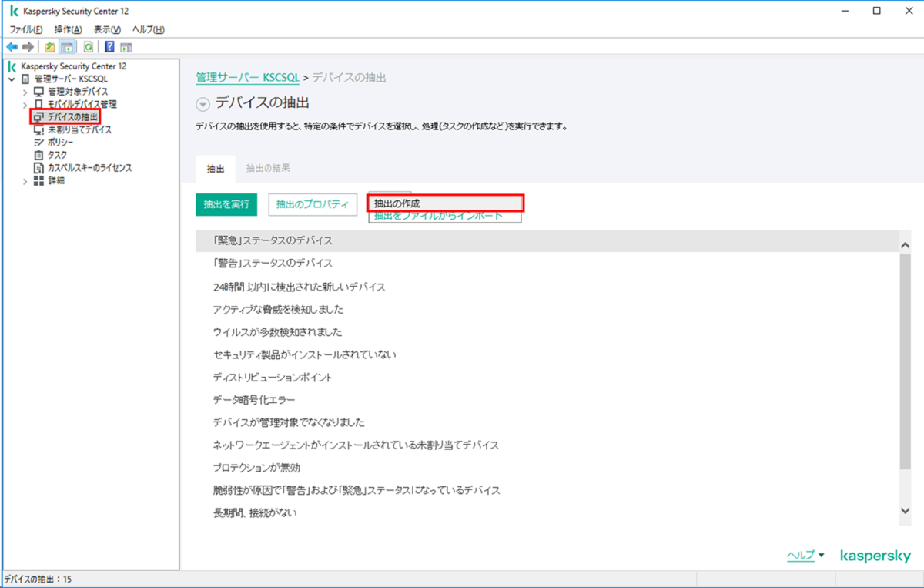Select カスペルスキーのライセンス in the tree
This screenshot has height=588, width=924.
89,167
